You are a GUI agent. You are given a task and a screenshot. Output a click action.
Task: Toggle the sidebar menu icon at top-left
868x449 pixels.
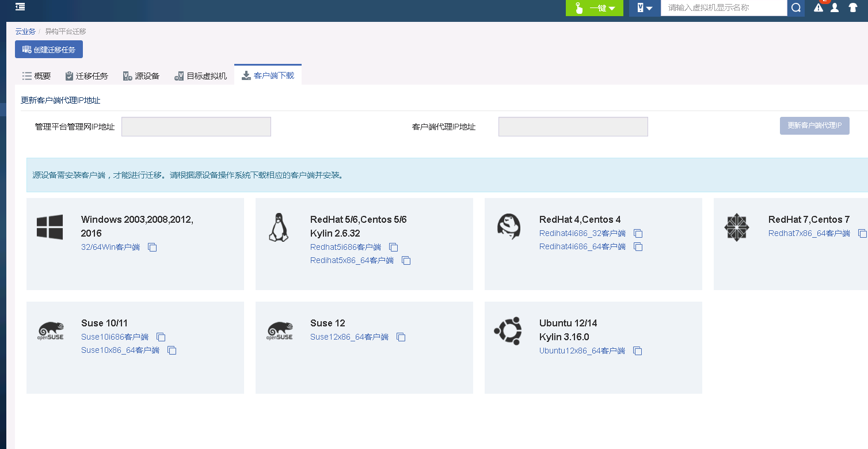click(x=20, y=7)
